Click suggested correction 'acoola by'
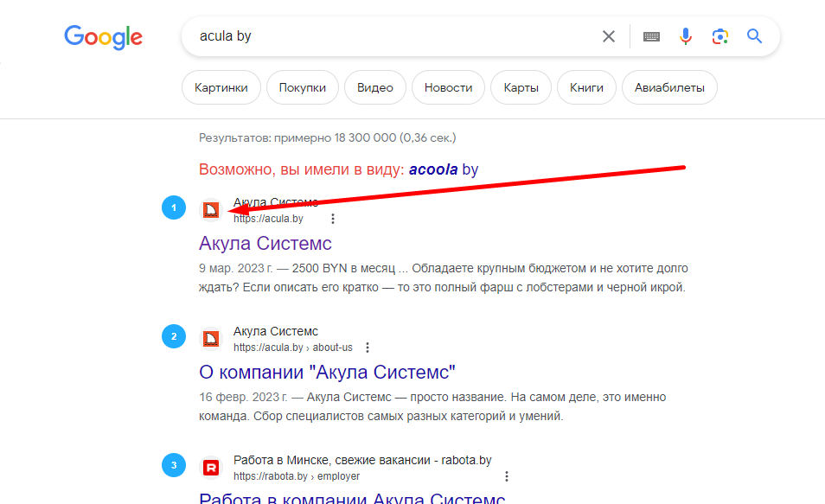 point(444,169)
